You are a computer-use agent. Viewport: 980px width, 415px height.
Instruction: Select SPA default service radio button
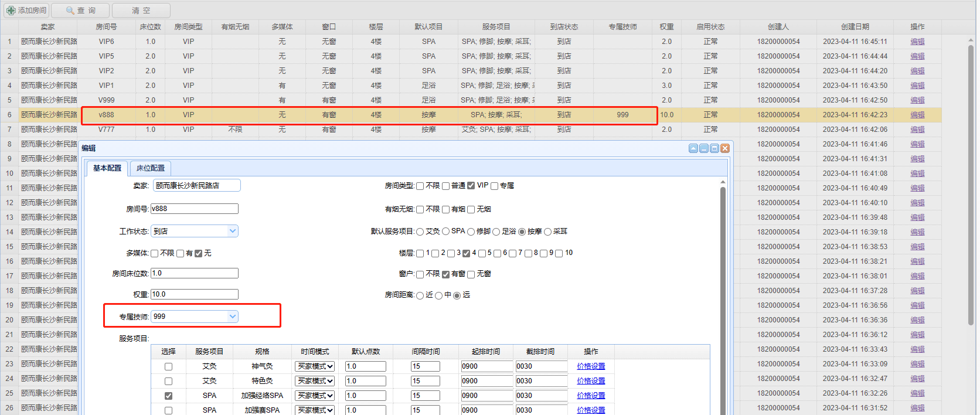pos(445,232)
